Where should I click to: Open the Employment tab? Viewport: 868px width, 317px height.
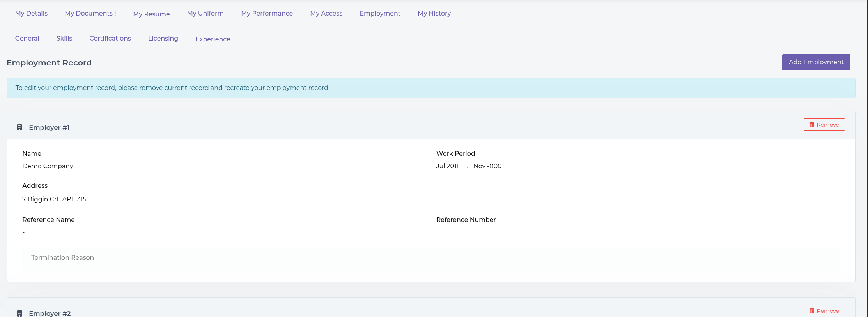click(x=380, y=13)
